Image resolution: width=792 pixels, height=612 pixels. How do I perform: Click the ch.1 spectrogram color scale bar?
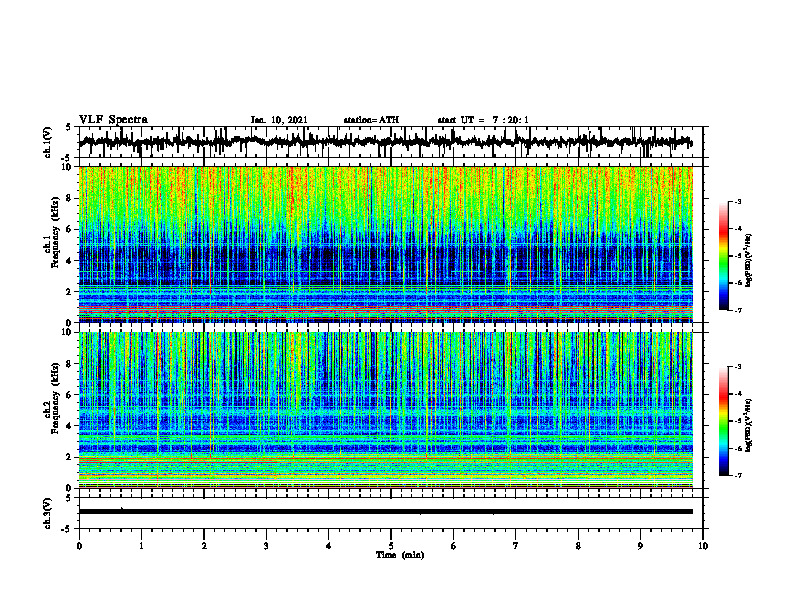coord(724,256)
